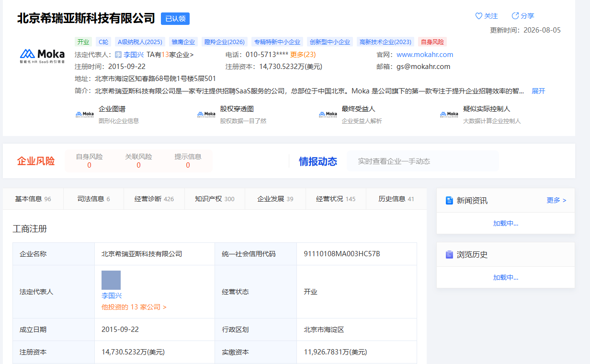
Task: Click the 企业风险 heading
Action: [x=36, y=161]
